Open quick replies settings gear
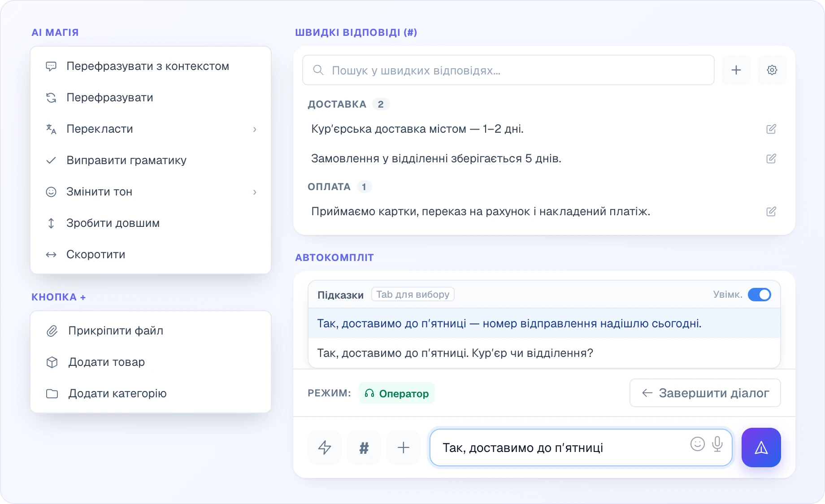 [772, 70]
